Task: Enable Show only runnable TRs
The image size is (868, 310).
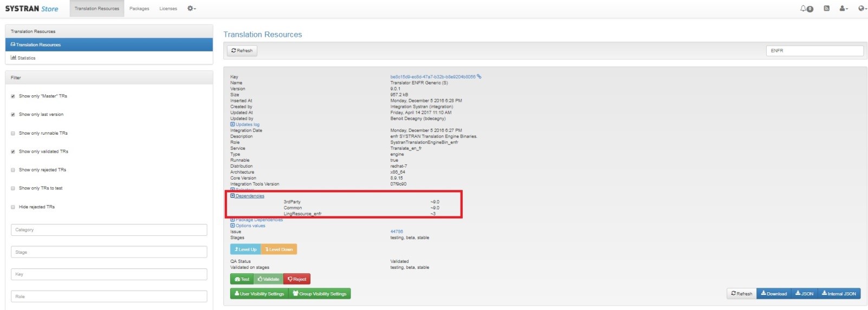Action: (x=13, y=133)
